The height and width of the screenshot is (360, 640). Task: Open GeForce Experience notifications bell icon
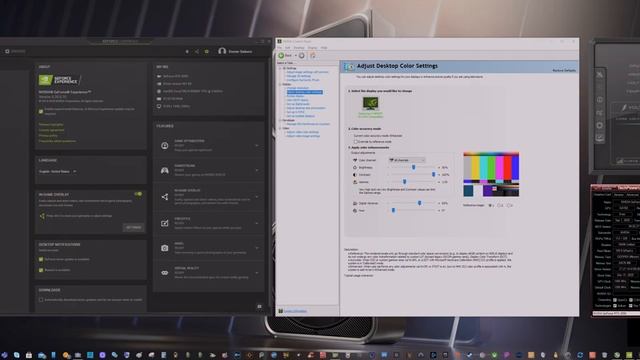click(x=187, y=51)
